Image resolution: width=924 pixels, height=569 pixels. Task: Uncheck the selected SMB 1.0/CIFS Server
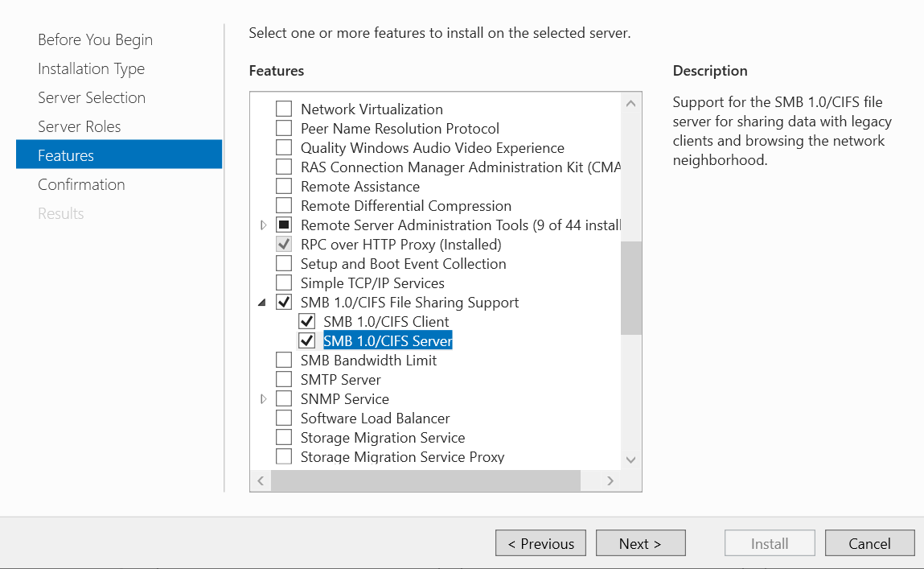pyautogui.click(x=306, y=340)
